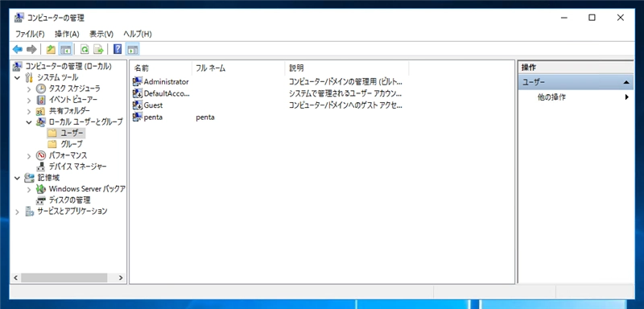Viewport: 644px width, 309px height.
Task: Click the Export list toolbar icon
Action: [98, 50]
